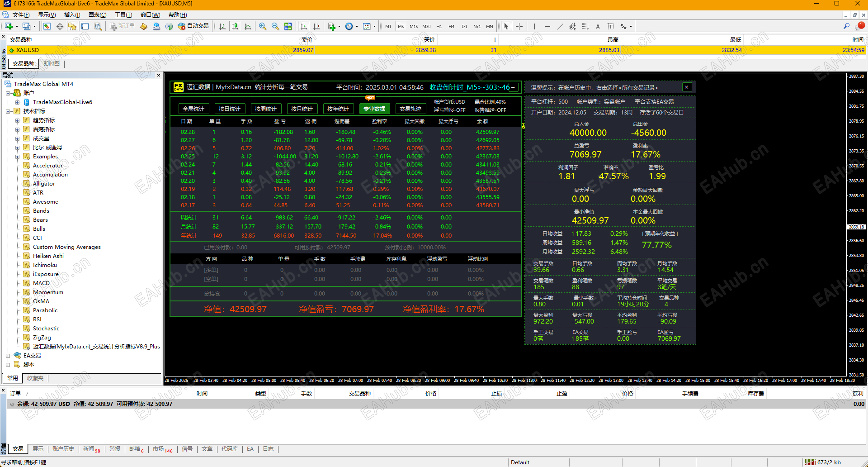Image resolution: width=868 pixels, height=467 pixels.
Task: Open the chart templates dropdown arrow
Action: point(374,26)
